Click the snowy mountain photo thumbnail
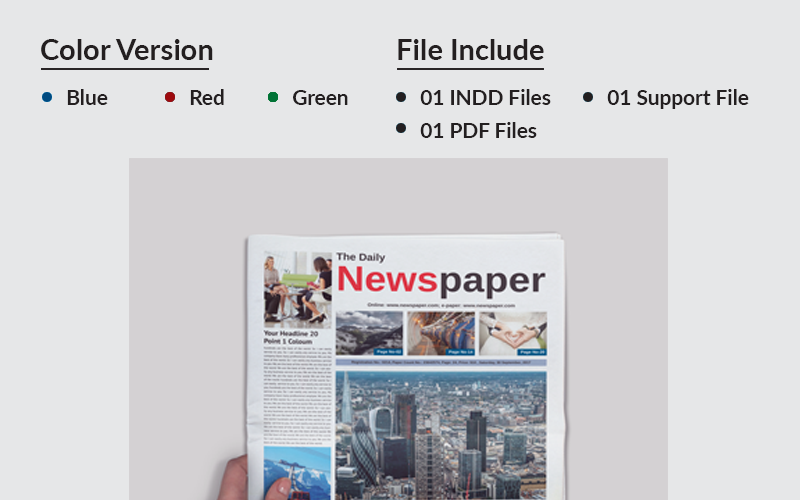The width and height of the screenshot is (800, 500). click(x=369, y=333)
